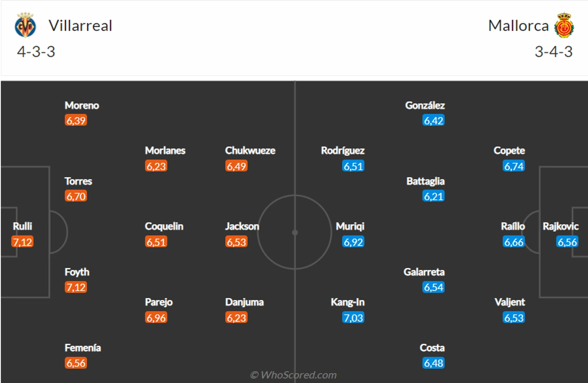Click the Mallorca club crest icon
This screenshot has width=588, height=383.
[x=564, y=25]
